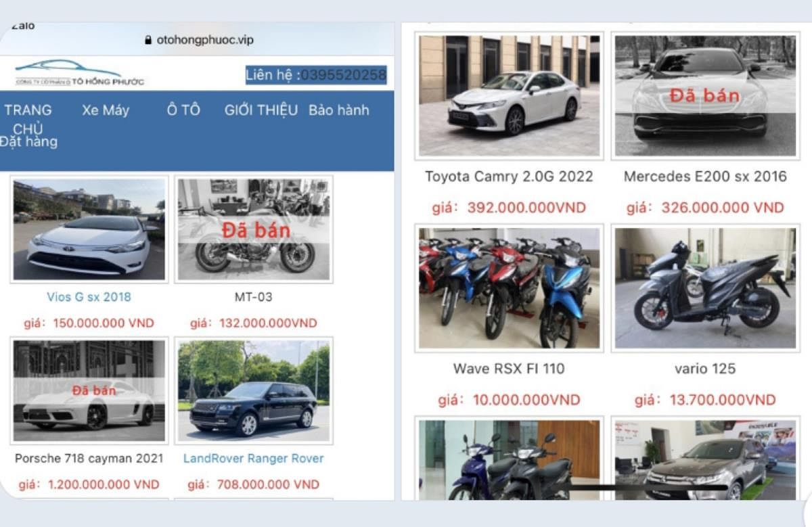Screen dimensions: 812x527
Task: Open the TRANG CHỦ menu item
Action: click(28, 119)
